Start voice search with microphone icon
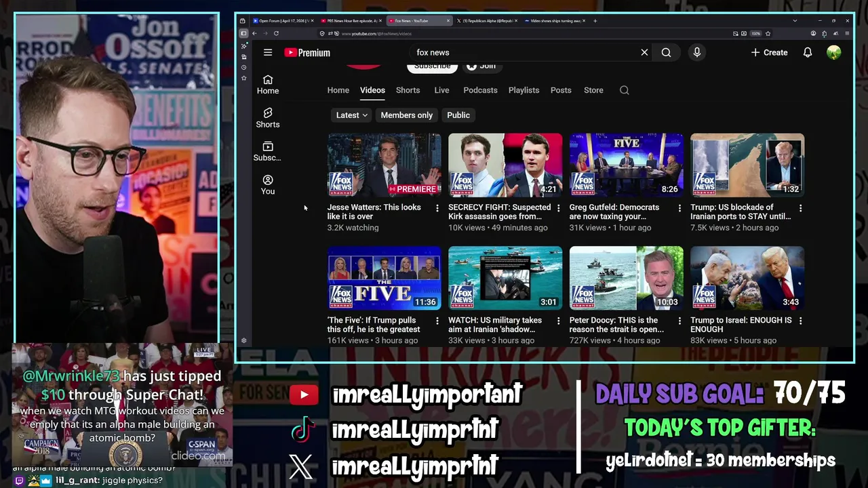 click(x=696, y=52)
